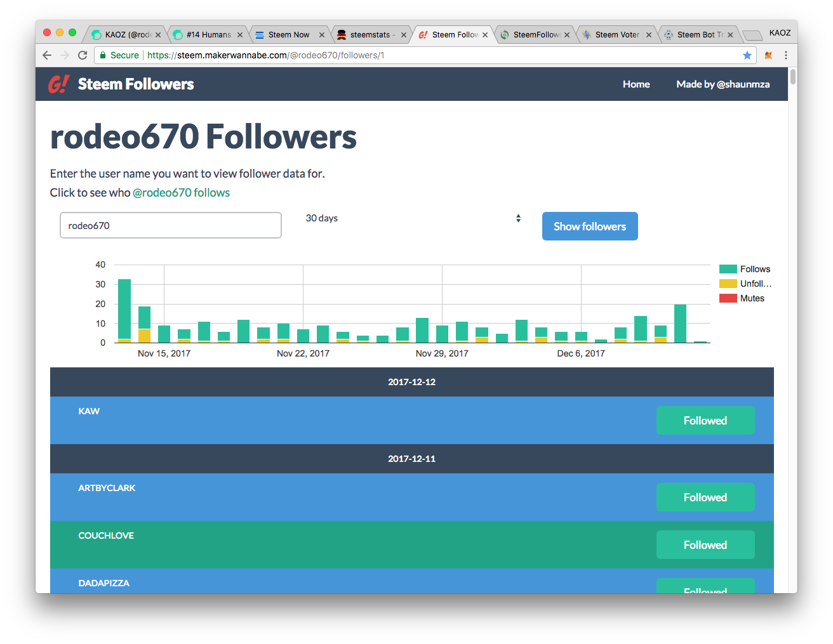Close the #14 Humans tab
Viewport: 833px width, 644px height.
point(240,35)
